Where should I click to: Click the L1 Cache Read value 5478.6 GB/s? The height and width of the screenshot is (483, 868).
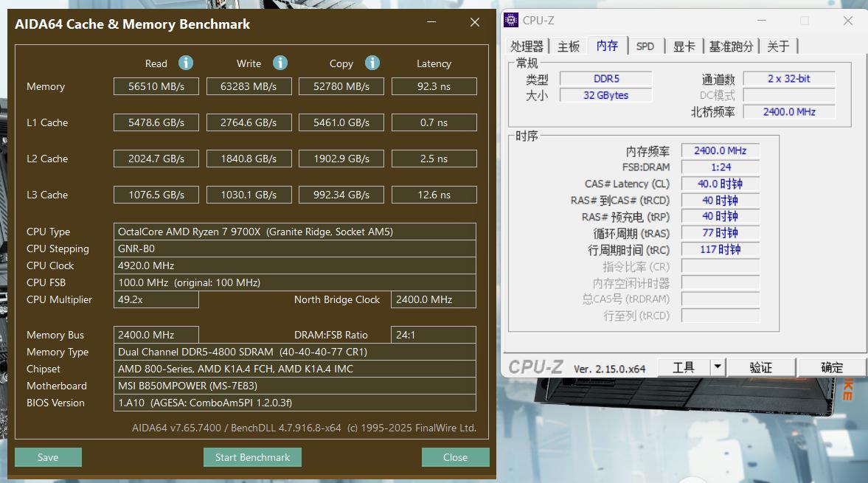point(156,122)
